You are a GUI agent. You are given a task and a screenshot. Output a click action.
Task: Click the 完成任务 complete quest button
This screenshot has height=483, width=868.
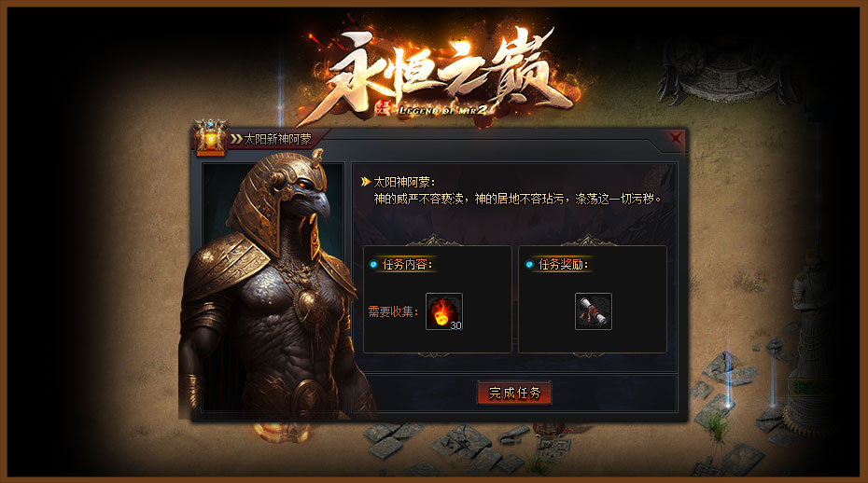514,393
